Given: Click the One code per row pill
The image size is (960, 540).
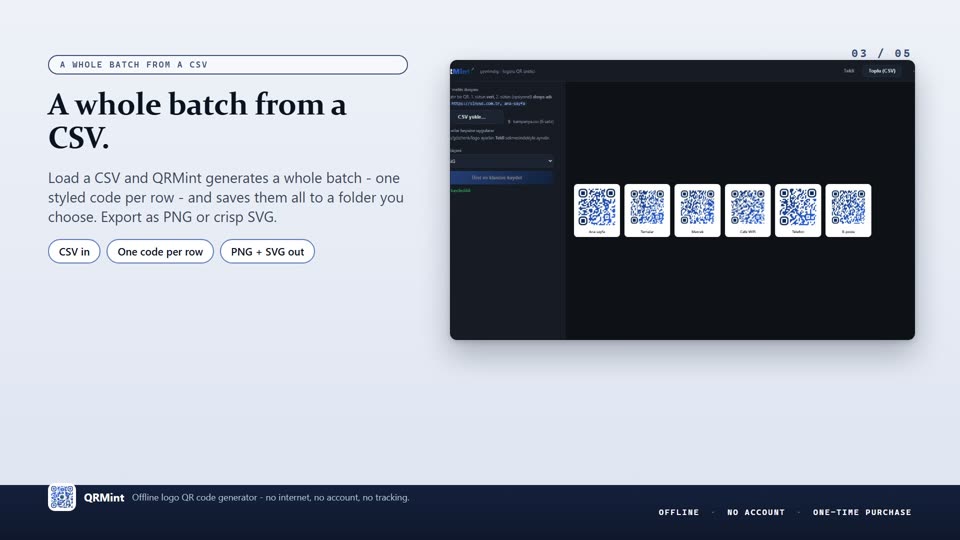Looking at the screenshot, I should tap(160, 252).
